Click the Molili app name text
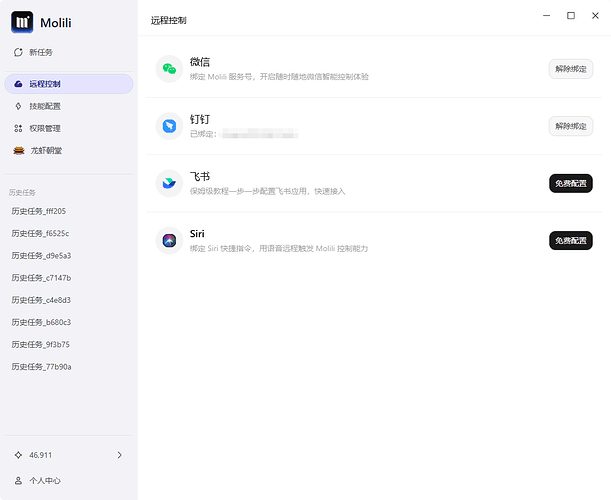The image size is (611, 500). 56,23
